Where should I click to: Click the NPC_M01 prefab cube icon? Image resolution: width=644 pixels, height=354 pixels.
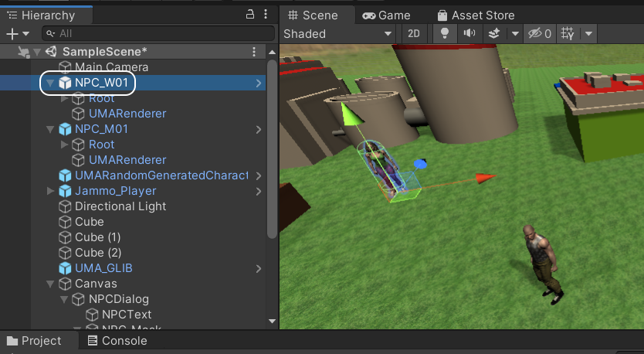tap(65, 129)
